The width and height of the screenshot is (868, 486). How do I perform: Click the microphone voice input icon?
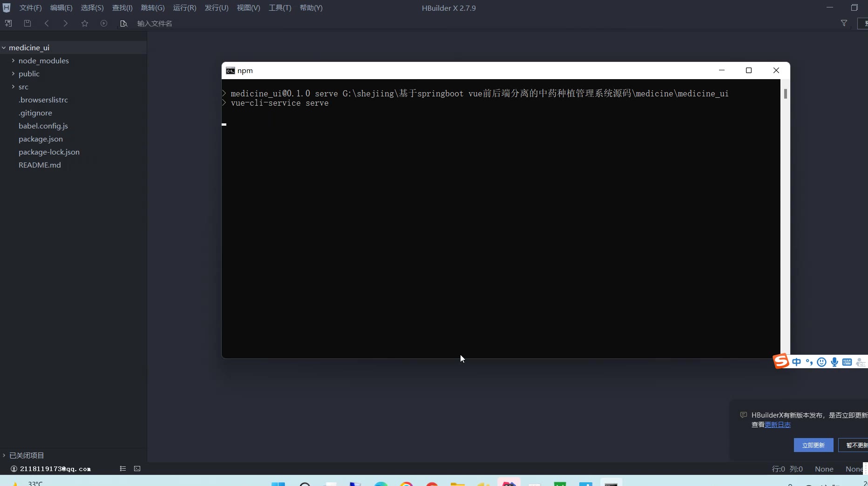[x=834, y=362]
